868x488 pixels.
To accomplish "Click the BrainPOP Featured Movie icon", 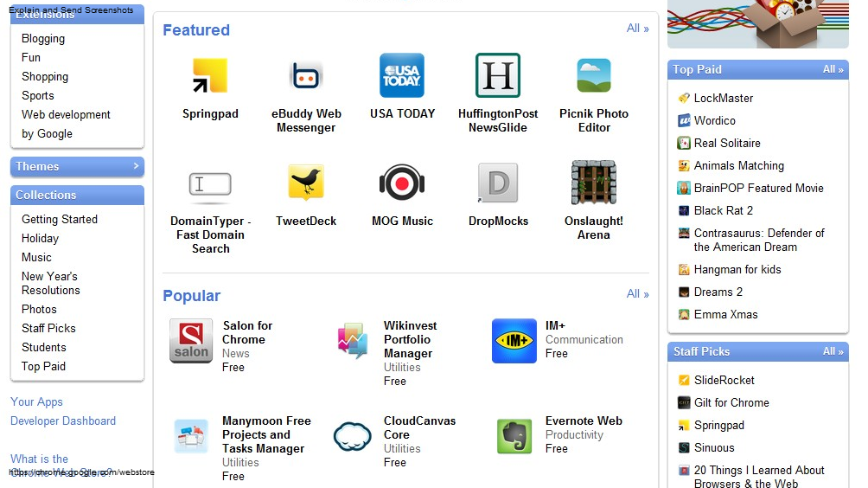I will [684, 189].
